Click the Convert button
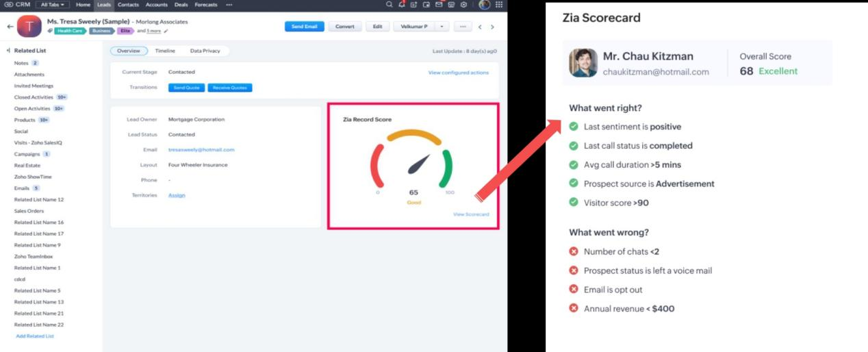The image size is (868, 352). tap(345, 27)
